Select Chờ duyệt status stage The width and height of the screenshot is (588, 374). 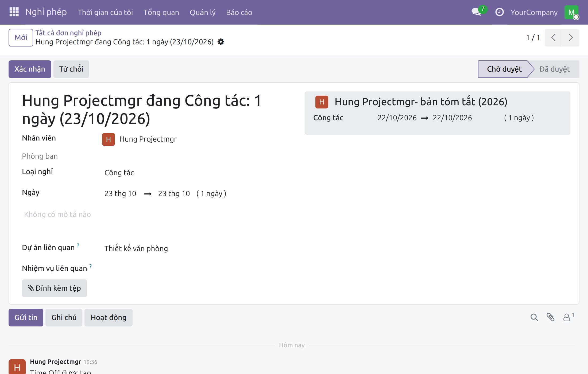[x=504, y=69]
